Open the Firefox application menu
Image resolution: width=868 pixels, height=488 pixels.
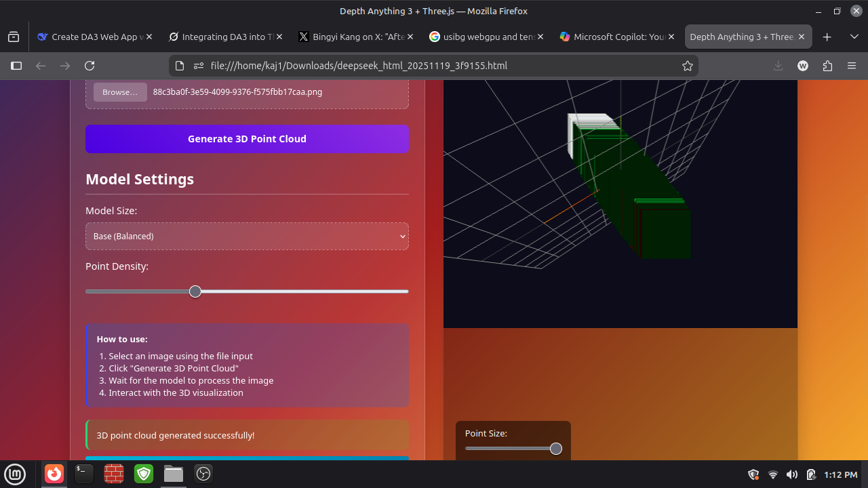[x=852, y=66]
